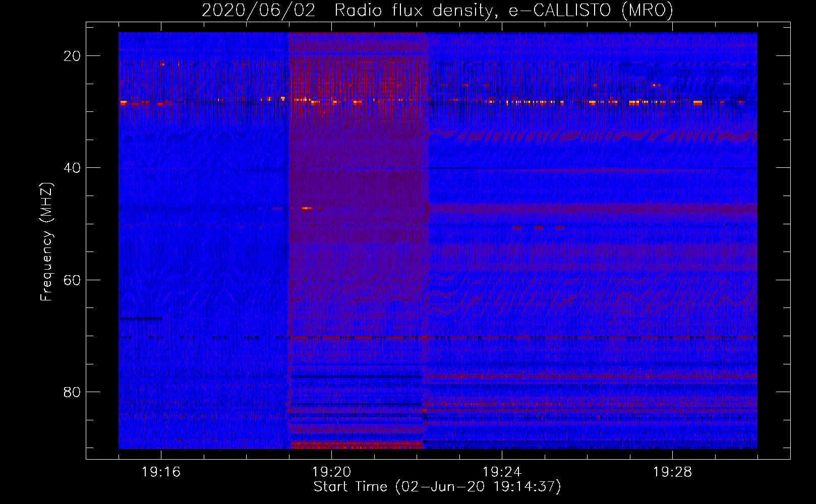
Task: Click the 80 MHz frequency tick label
Action: click(72, 392)
